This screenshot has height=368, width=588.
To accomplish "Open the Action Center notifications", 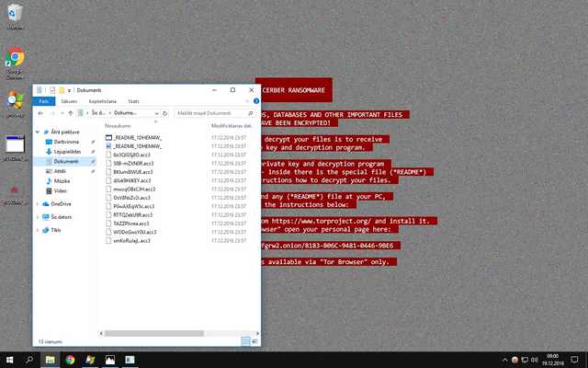I will pos(574,360).
